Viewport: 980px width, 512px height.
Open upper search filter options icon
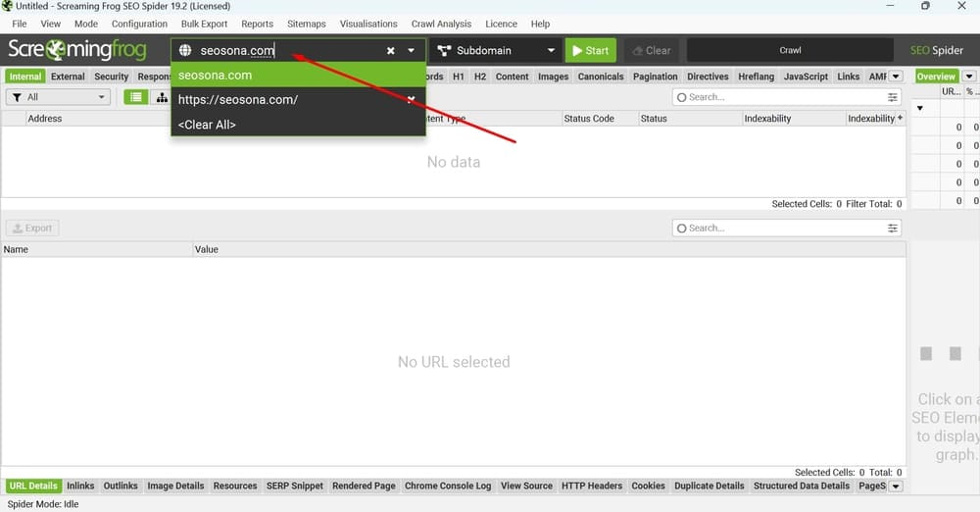click(x=893, y=97)
